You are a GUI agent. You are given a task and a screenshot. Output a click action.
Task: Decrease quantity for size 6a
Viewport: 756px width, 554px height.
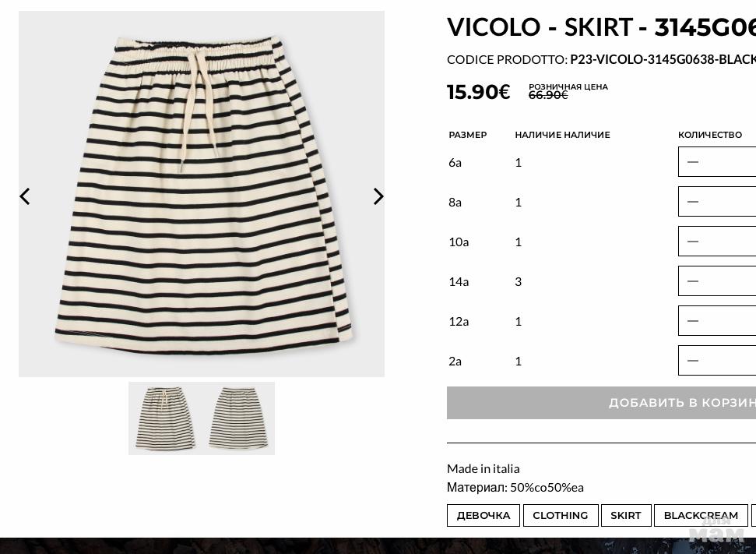click(x=693, y=162)
